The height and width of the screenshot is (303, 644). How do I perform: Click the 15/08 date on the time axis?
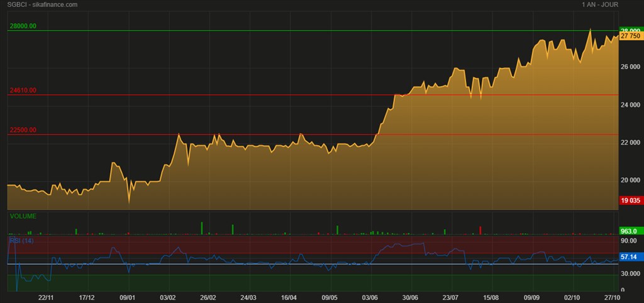[491, 297]
